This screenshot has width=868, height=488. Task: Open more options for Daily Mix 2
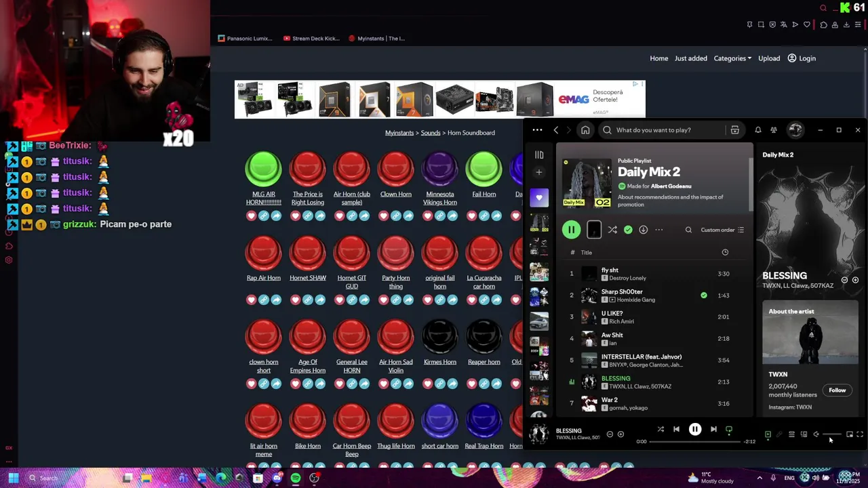(658, 230)
